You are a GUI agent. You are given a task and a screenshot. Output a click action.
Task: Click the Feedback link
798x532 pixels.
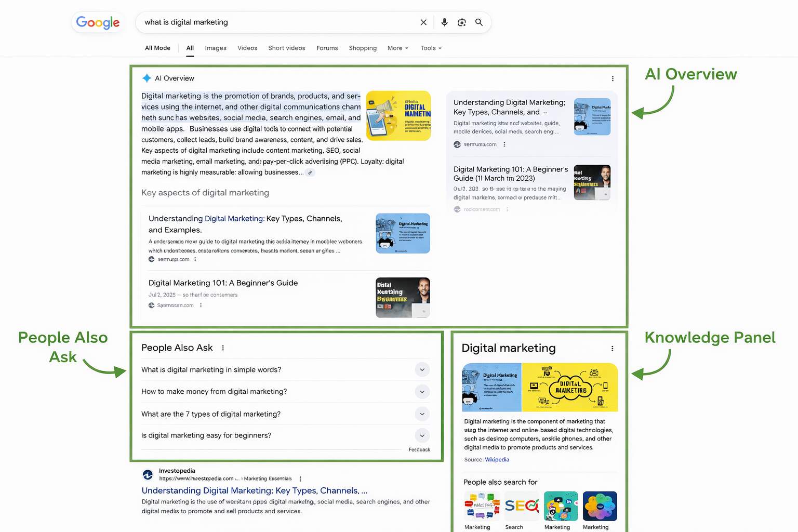click(x=419, y=449)
